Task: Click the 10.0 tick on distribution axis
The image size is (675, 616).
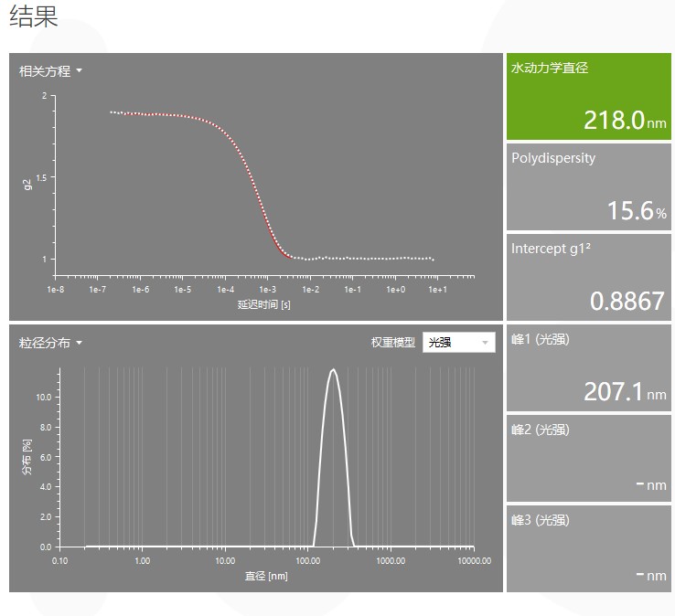Action: click(x=44, y=397)
